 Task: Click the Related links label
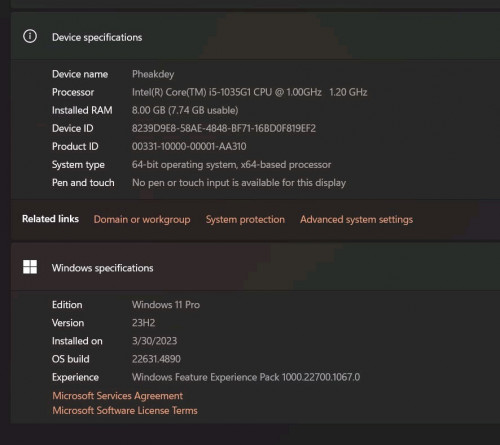[x=50, y=219]
